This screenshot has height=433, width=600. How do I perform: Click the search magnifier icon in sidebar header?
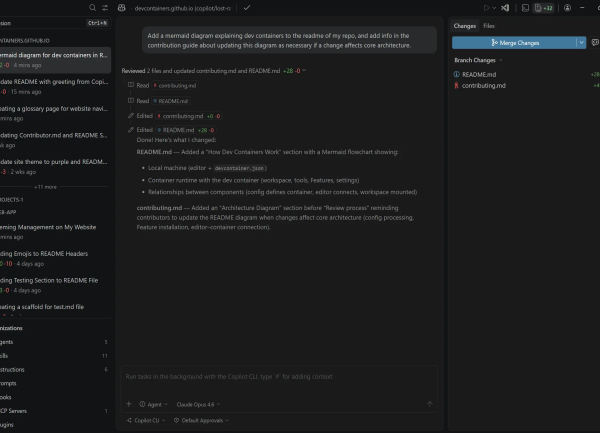click(x=92, y=8)
